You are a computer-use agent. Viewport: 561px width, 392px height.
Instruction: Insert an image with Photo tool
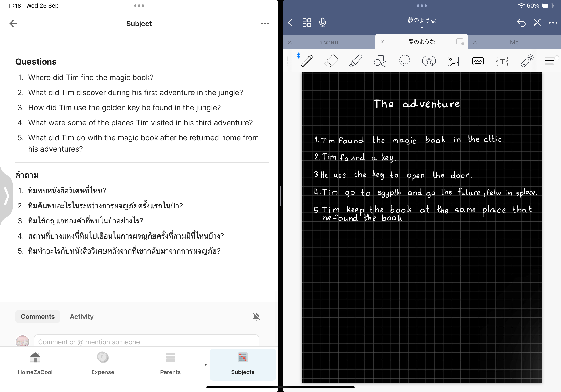(453, 61)
